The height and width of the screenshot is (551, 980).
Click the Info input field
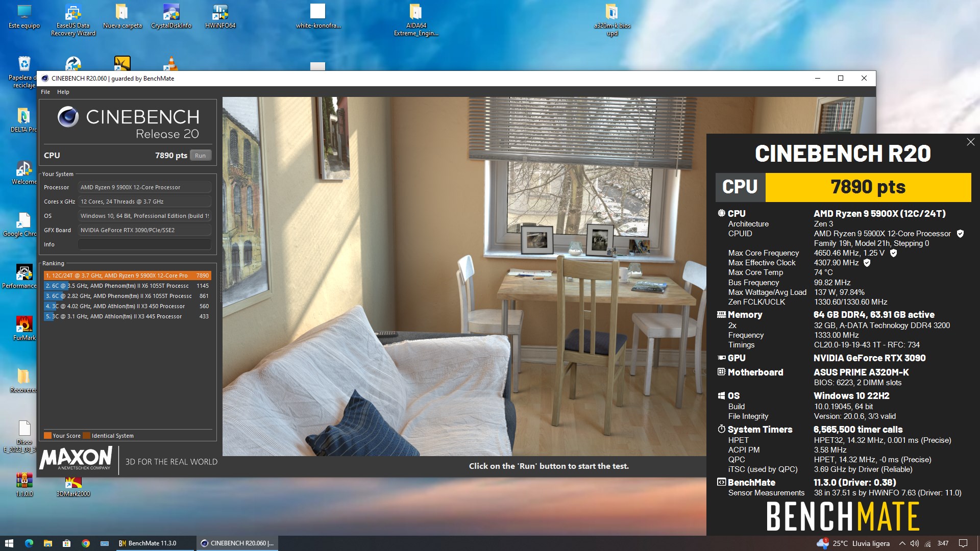144,244
